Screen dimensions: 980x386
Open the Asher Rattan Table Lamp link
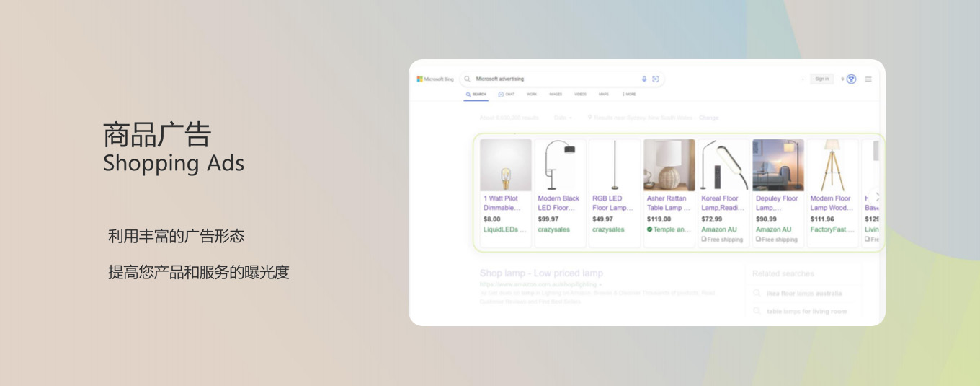click(x=667, y=203)
